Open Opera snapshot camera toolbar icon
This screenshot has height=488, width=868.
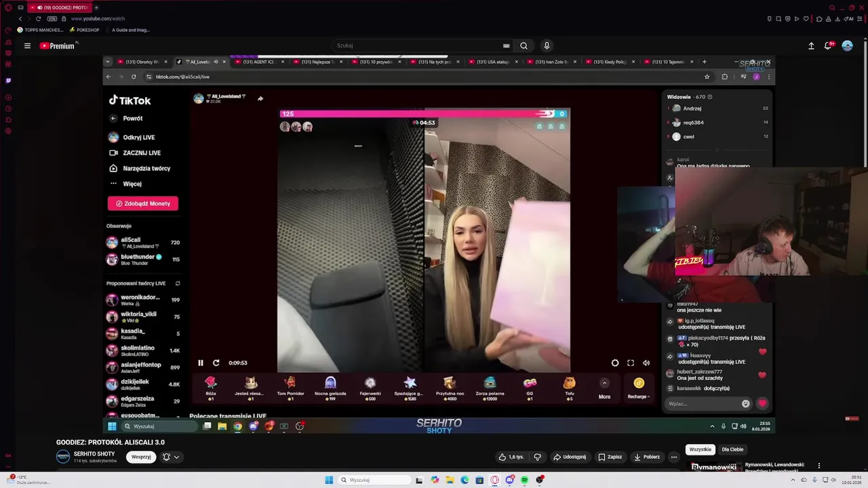[x=778, y=18]
